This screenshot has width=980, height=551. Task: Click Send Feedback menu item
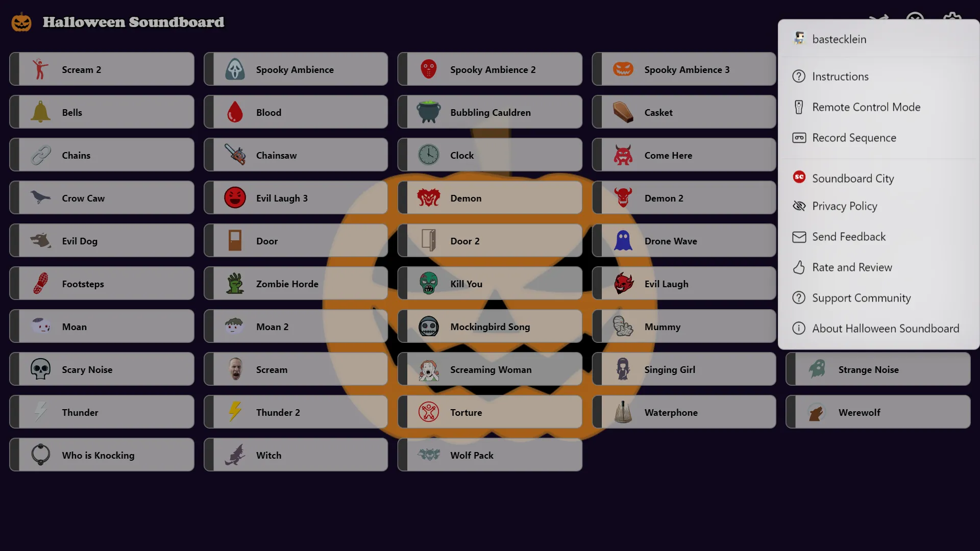click(849, 236)
